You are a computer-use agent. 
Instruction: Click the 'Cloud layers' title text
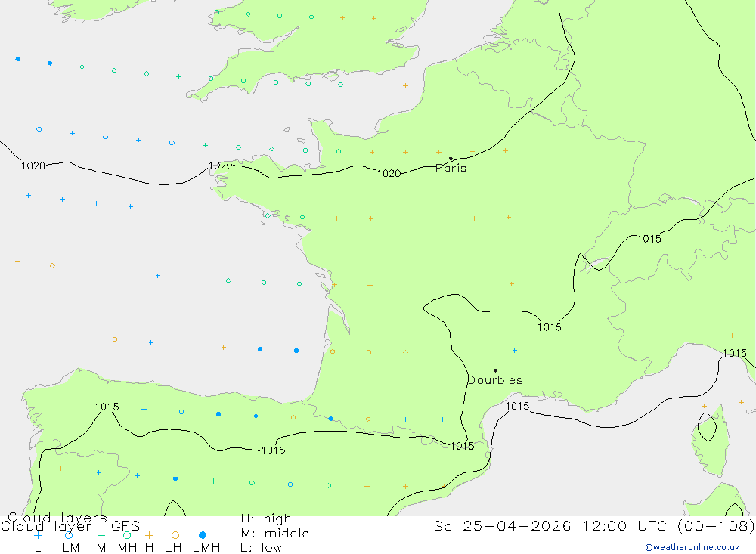tap(57, 518)
